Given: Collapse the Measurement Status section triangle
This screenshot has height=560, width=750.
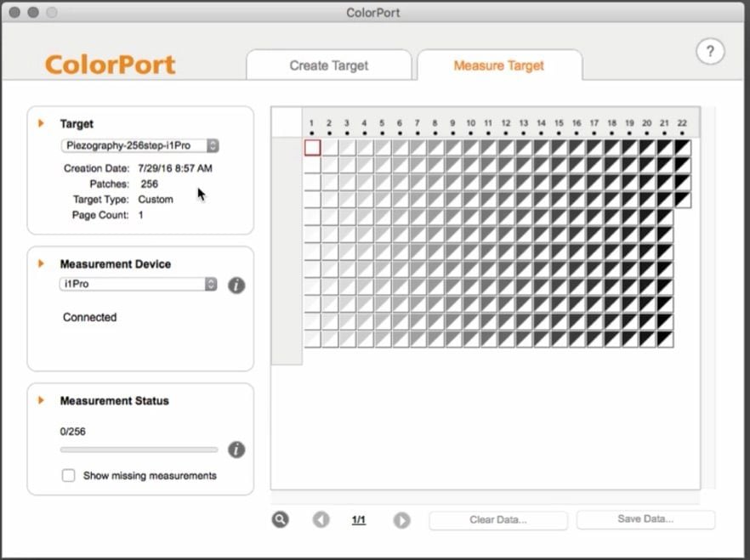Looking at the screenshot, I should point(40,400).
